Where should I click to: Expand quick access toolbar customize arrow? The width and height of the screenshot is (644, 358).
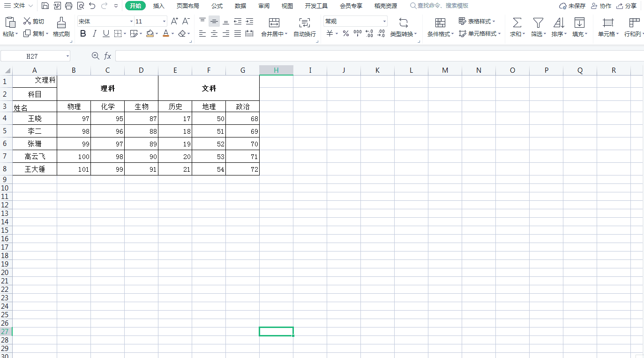(x=116, y=6)
